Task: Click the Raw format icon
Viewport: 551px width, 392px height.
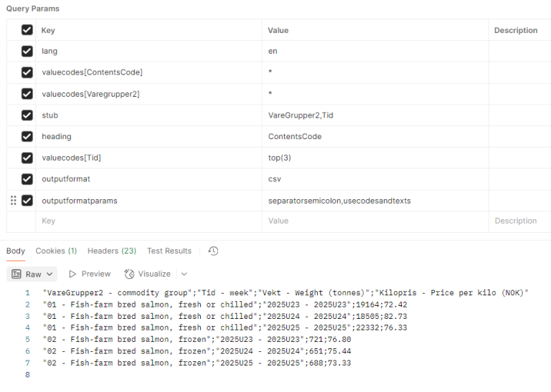Action: click(17, 274)
